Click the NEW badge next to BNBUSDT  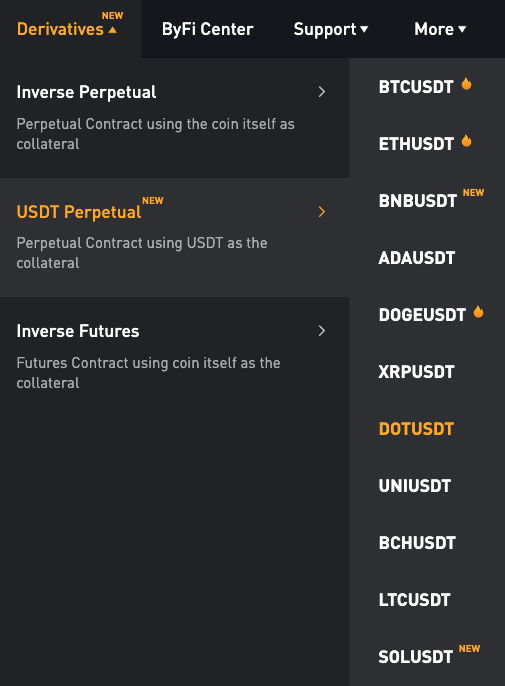coord(473,192)
